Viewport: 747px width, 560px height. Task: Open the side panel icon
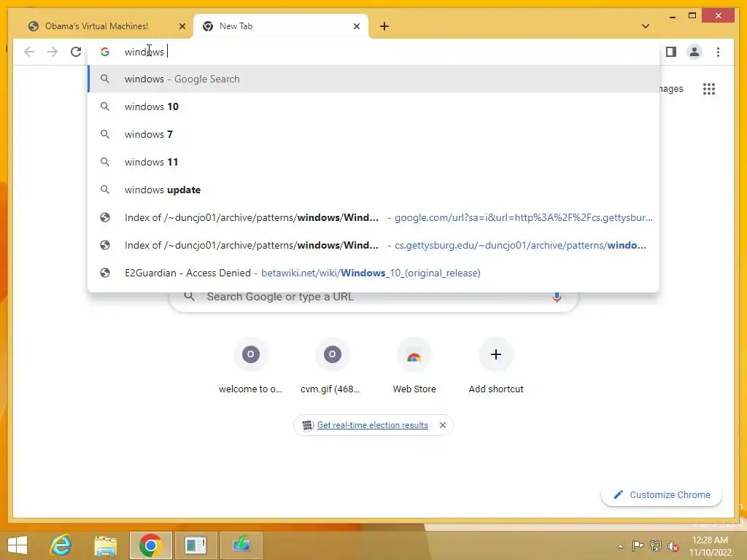point(671,52)
